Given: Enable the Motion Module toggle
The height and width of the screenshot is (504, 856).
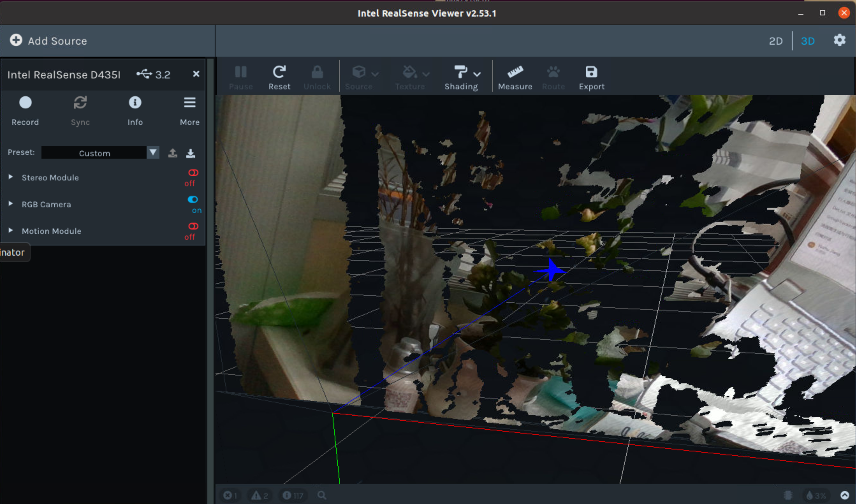Looking at the screenshot, I should (193, 227).
